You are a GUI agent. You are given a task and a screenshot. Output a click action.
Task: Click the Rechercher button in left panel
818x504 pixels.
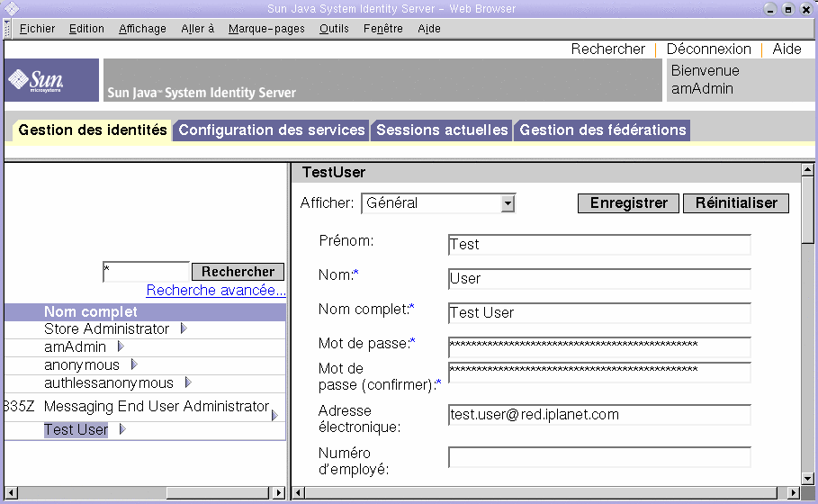coord(238,272)
